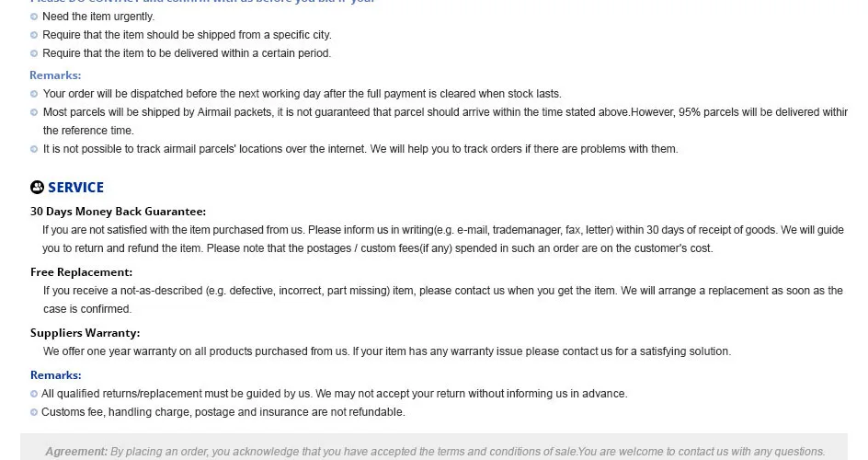Click bullet icon beside "It is not possible to track"

tap(34, 149)
